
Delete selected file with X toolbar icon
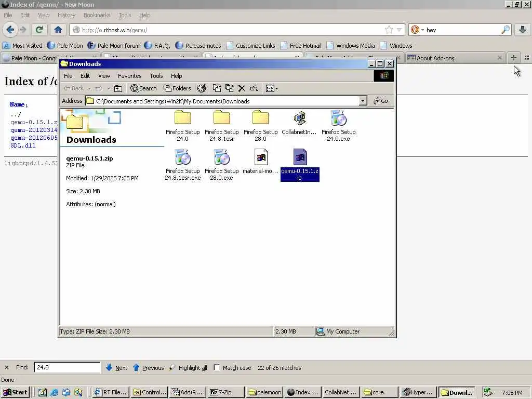coord(242,88)
